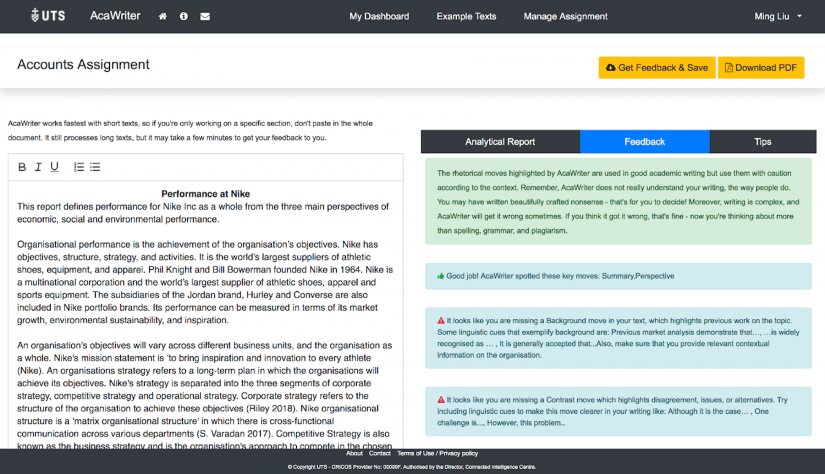Open Terms of Use / Privacy policy link
825x474 pixels.
click(437, 453)
